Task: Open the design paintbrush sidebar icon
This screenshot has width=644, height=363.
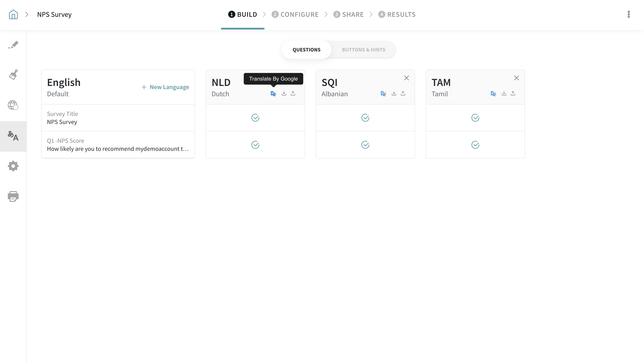Action: point(13,75)
